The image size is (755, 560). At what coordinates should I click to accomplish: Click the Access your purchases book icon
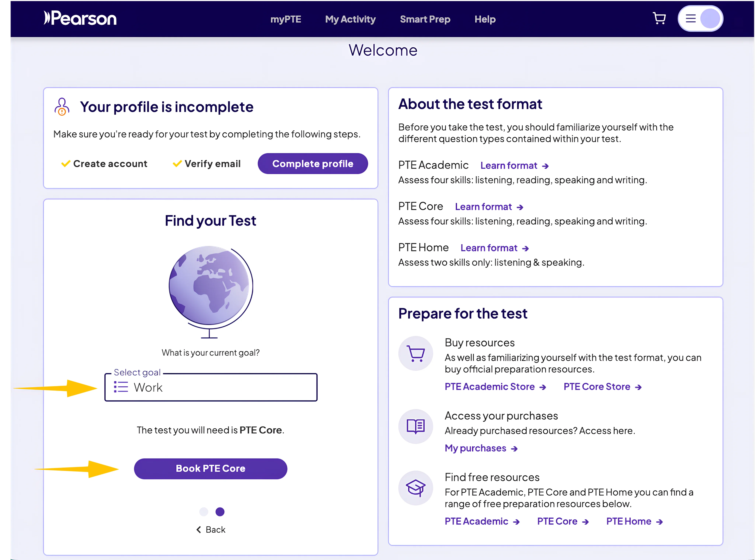point(415,426)
